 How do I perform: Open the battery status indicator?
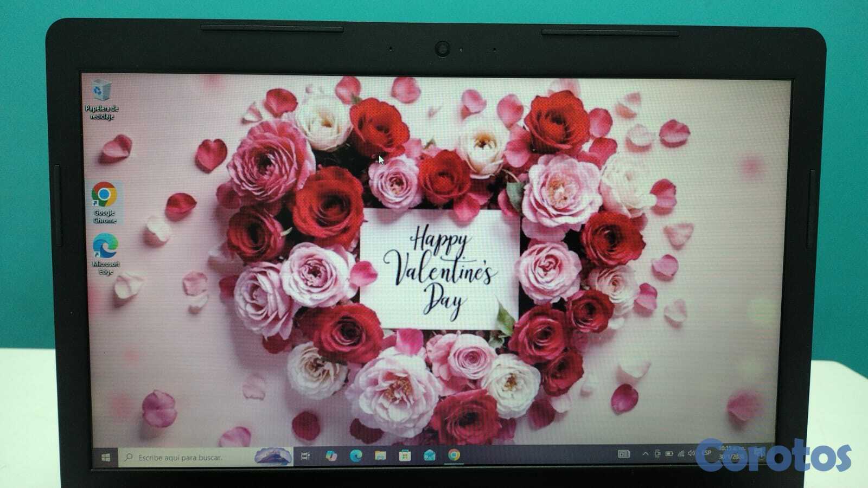[669, 454]
